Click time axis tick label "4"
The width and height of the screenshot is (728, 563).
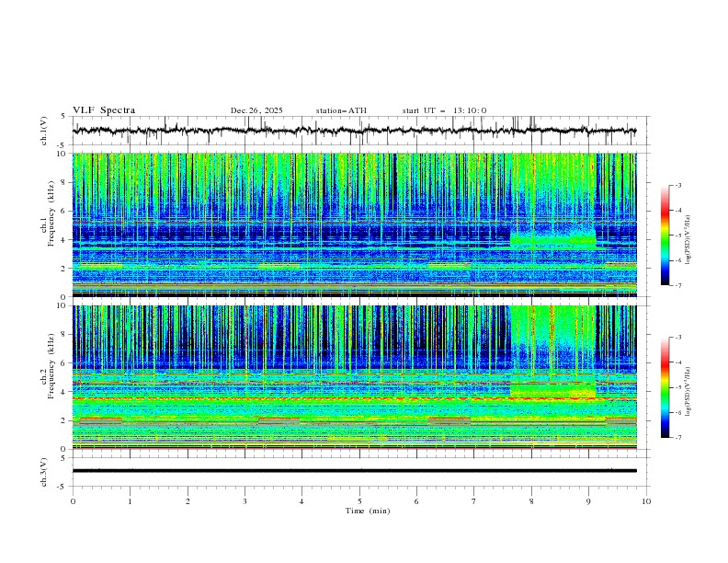click(302, 501)
